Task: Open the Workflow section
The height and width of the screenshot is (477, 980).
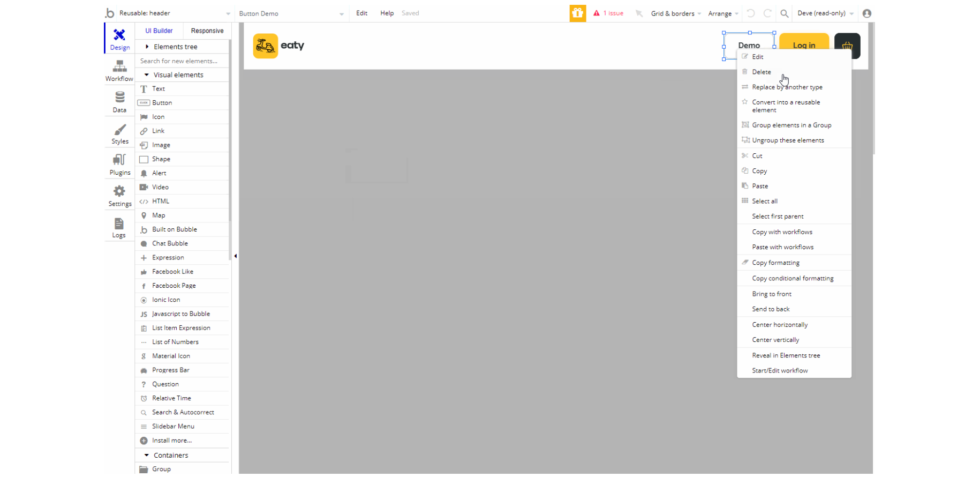Action: click(x=119, y=71)
